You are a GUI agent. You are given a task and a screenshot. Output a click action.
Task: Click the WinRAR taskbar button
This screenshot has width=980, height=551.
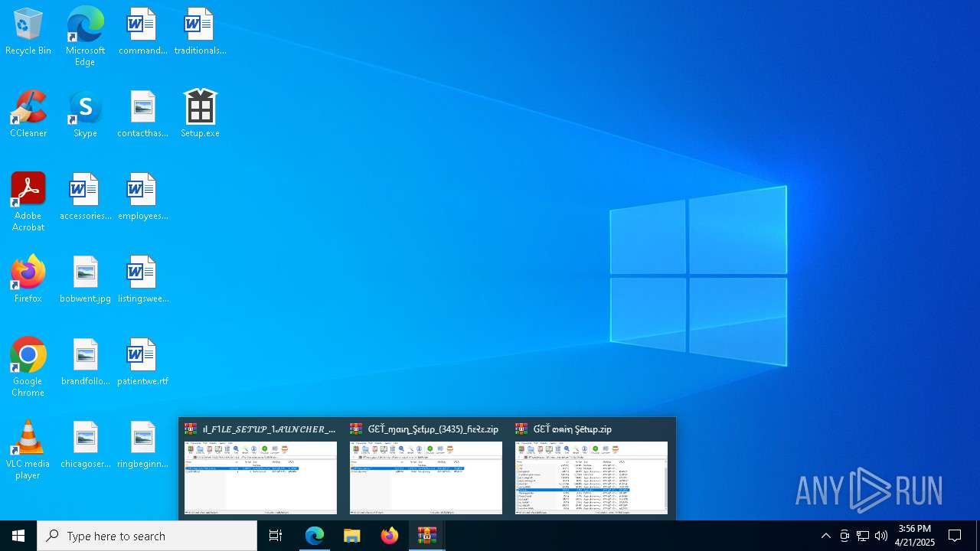pyautogui.click(x=427, y=536)
